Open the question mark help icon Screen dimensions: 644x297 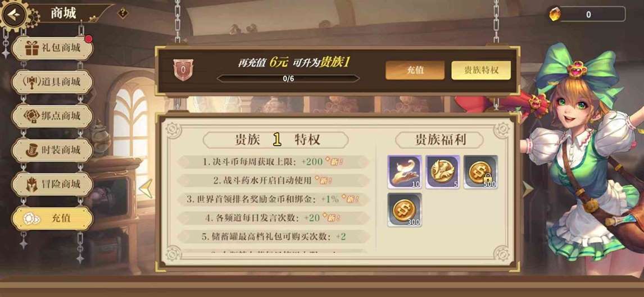[123, 13]
